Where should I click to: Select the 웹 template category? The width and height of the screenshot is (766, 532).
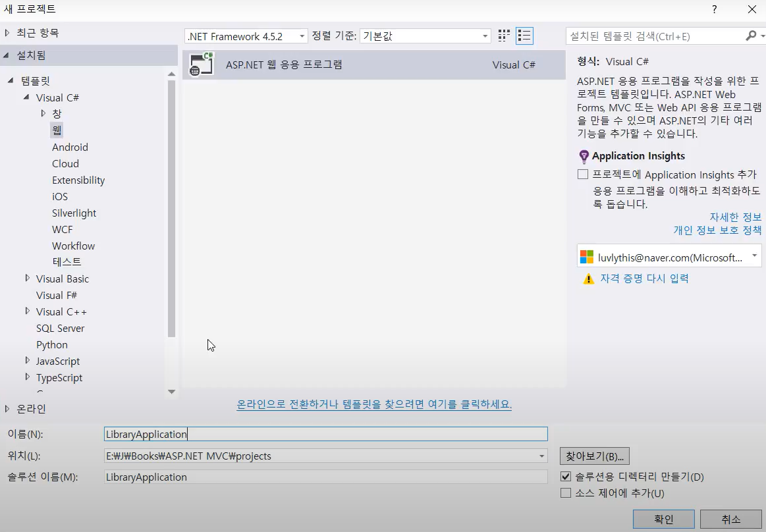tap(57, 130)
